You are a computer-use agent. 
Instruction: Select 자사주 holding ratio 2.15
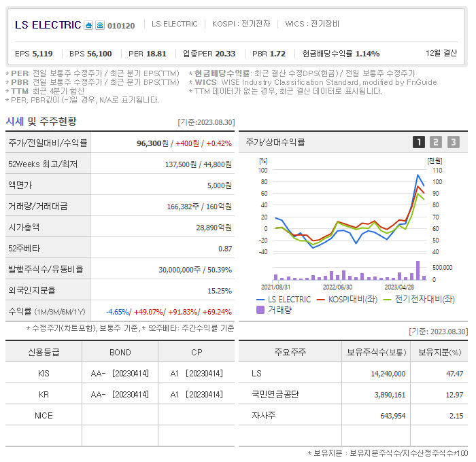tap(456, 416)
